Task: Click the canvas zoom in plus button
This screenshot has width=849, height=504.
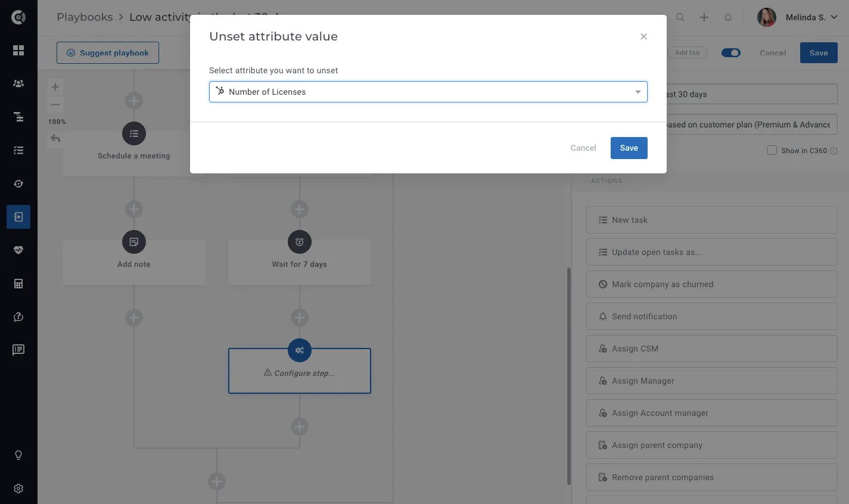Action: tap(55, 87)
